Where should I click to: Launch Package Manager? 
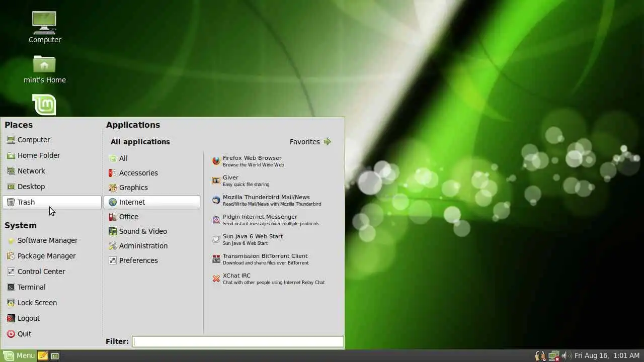pos(52,256)
